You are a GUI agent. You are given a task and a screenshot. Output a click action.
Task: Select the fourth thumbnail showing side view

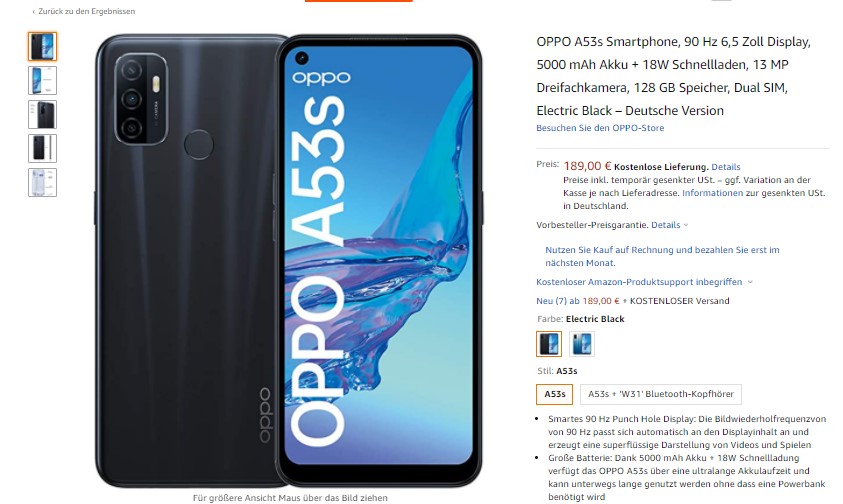pyautogui.click(x=42, y=148)
